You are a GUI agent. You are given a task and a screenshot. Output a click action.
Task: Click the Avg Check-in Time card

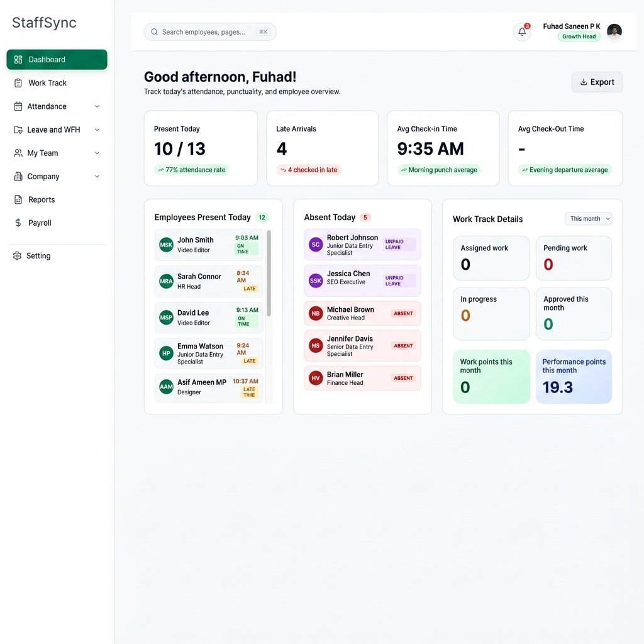point(443,148)
